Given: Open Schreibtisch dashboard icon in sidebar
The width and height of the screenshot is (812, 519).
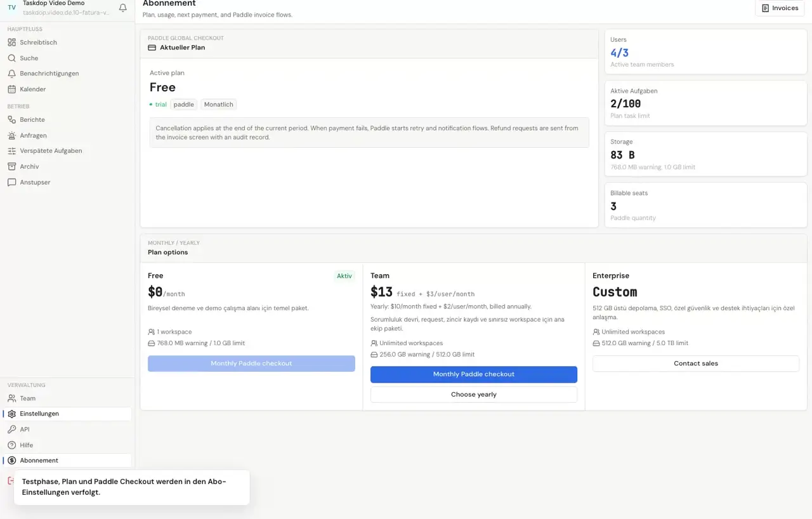Looking at the screenshot, I should (11, 43).
